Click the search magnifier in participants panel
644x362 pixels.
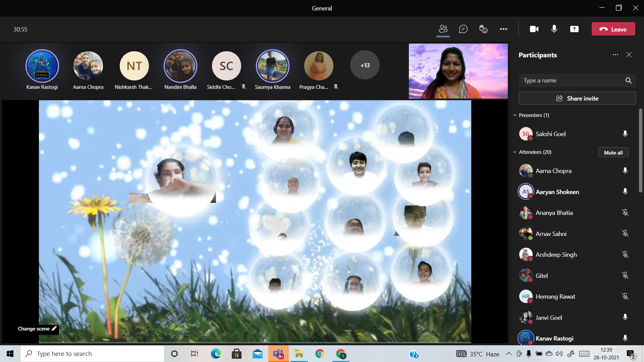tap(628, 80)
